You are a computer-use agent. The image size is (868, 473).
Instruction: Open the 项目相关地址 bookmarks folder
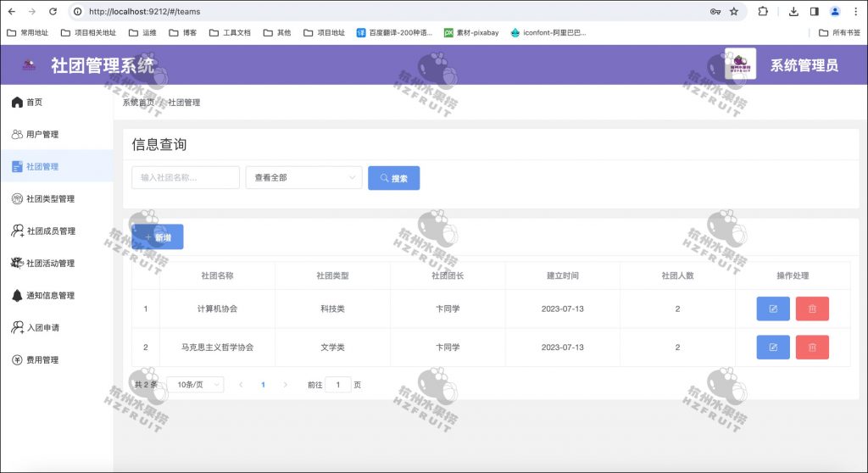click(x=88, y=33)
